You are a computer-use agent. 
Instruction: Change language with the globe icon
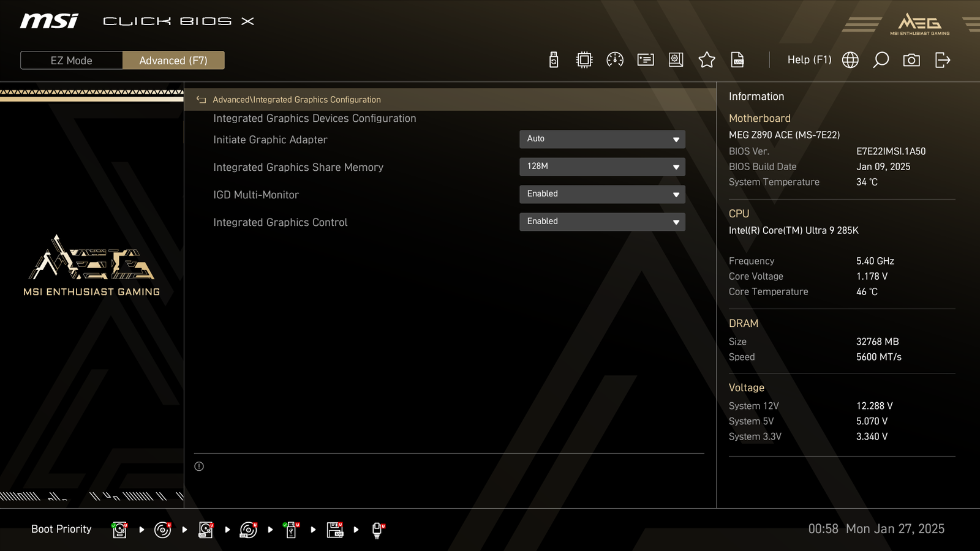click(x=850, y=60)
